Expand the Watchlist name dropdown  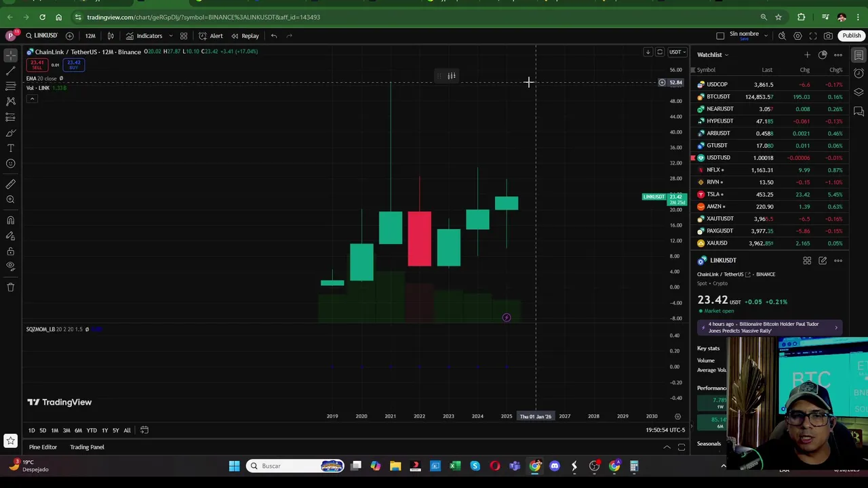click(x=713, y=55)
